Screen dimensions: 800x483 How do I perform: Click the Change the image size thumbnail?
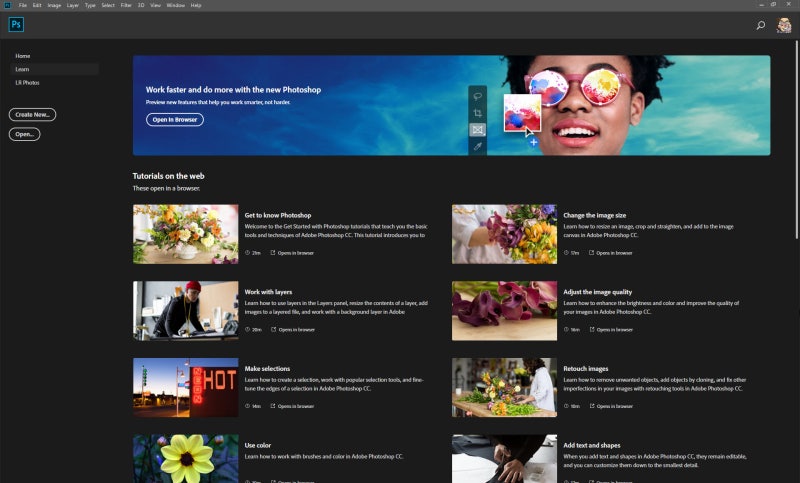click(505, 234)
